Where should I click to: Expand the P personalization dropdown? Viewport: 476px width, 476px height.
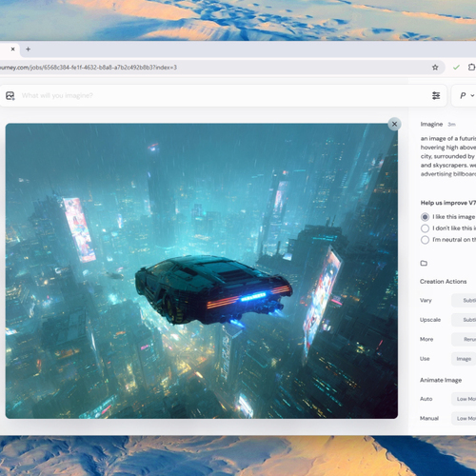(x=466, y=95)
